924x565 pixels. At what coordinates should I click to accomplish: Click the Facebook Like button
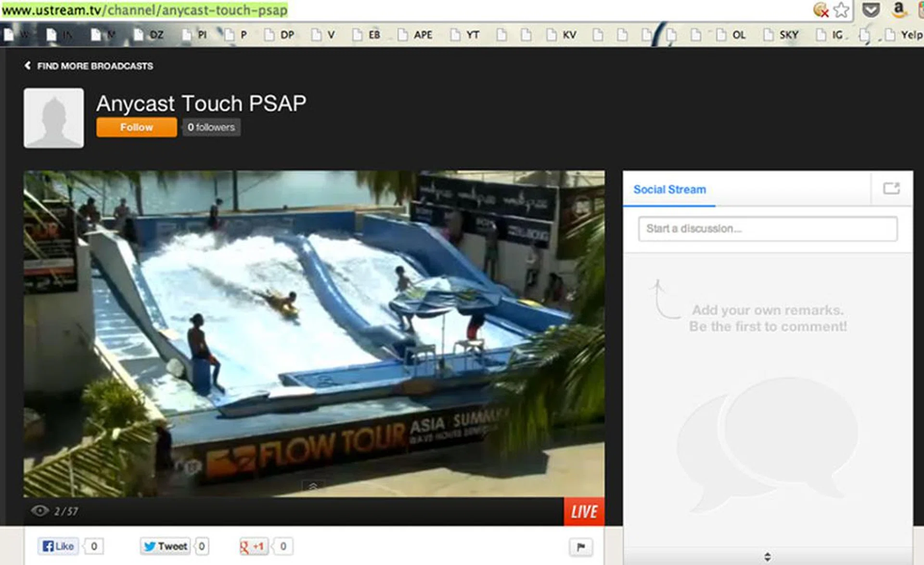point(58,546)
